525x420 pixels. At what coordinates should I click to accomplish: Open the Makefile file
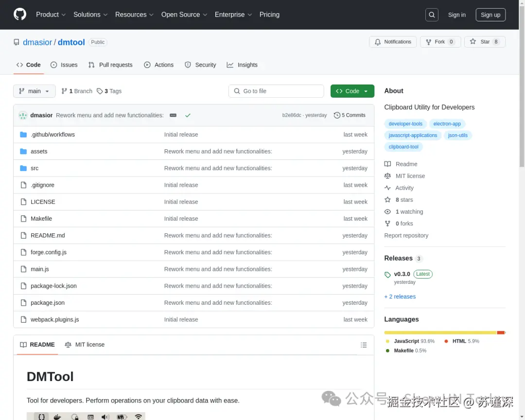pos(41,218)
